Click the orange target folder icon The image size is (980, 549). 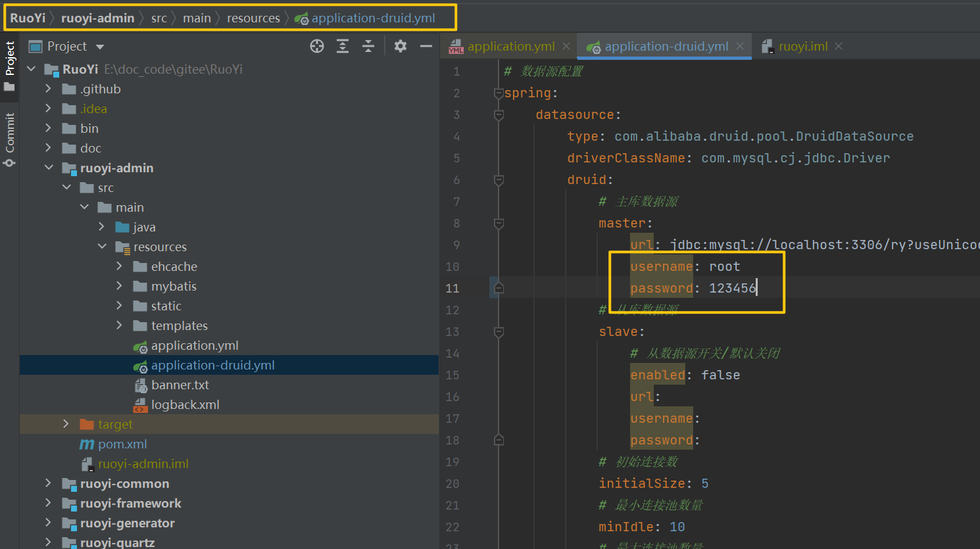(x=87, y=424)
